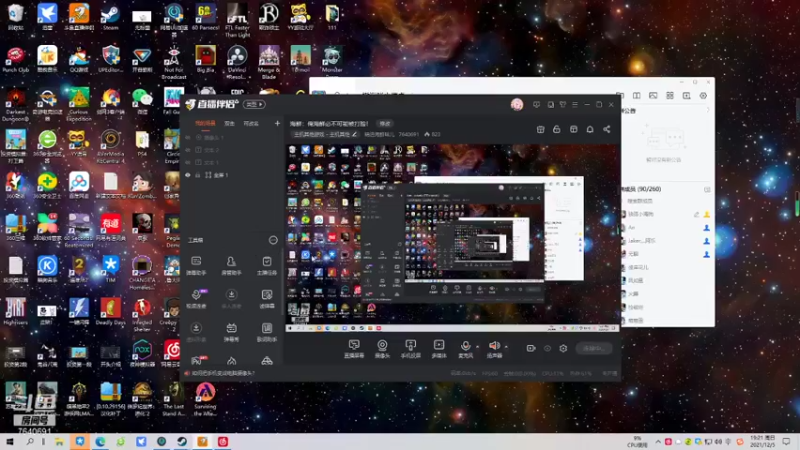
Task: Click the record video camera icon
Action: tap(531, 348)
